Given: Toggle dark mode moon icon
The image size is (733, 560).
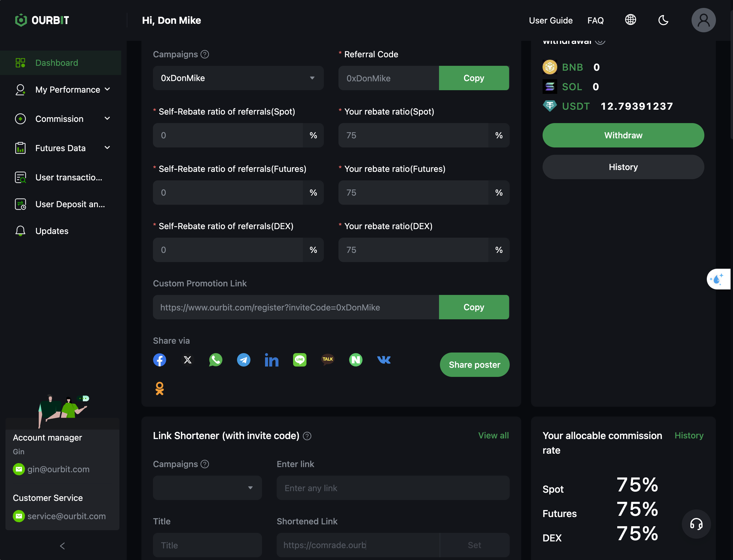Looking at the screenshot, I should pos(663,20).
